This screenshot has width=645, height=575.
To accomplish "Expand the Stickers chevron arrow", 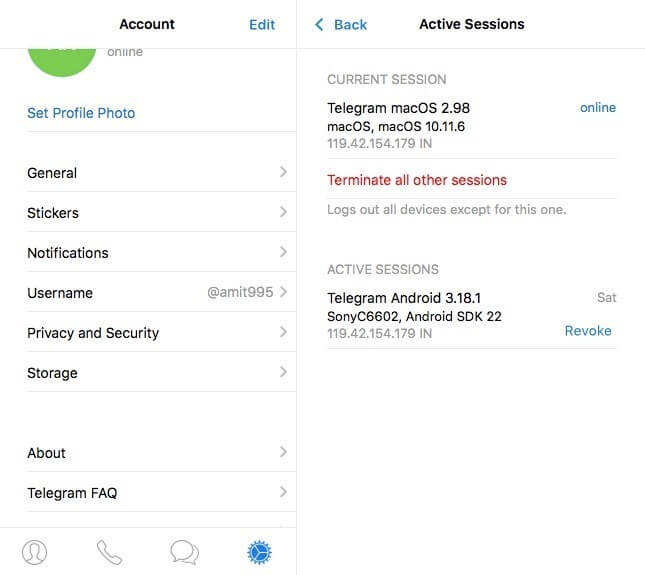I will (x=283, y=212).
